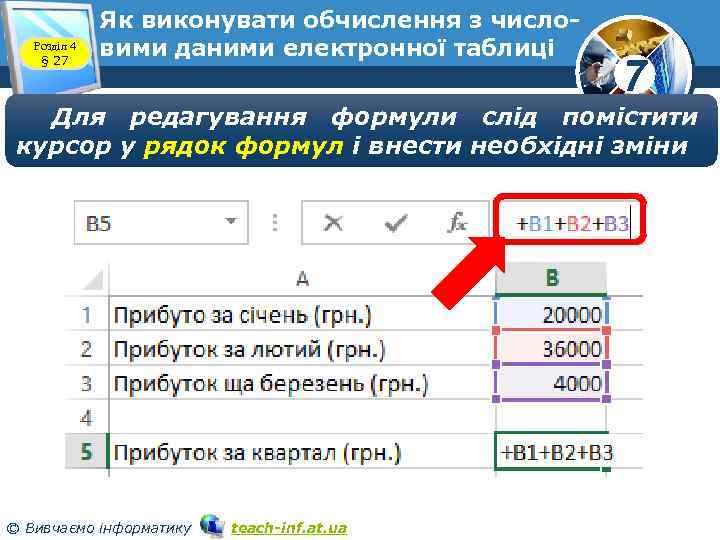Click empty cell B4
Screen dimensions: 720x540
pyautogui.click(x=551, y=417)
